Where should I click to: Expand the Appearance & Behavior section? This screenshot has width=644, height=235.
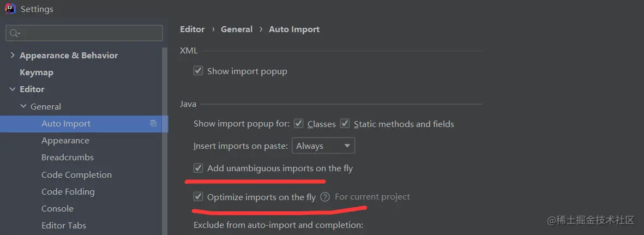pyautogui.click(x=13, y=55)
